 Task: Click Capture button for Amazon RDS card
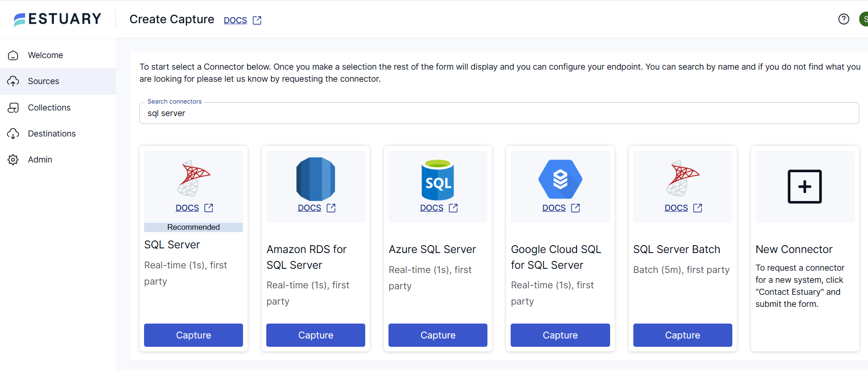(x=316, y=335)
